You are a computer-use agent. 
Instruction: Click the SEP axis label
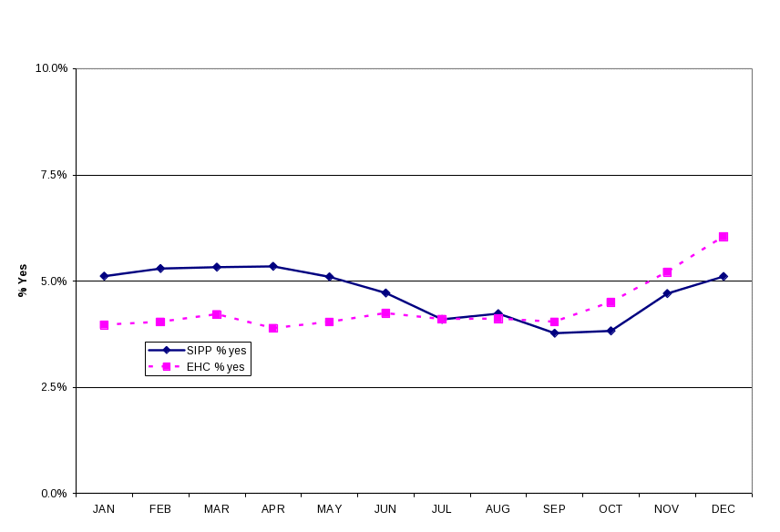(x=554, y=509)
